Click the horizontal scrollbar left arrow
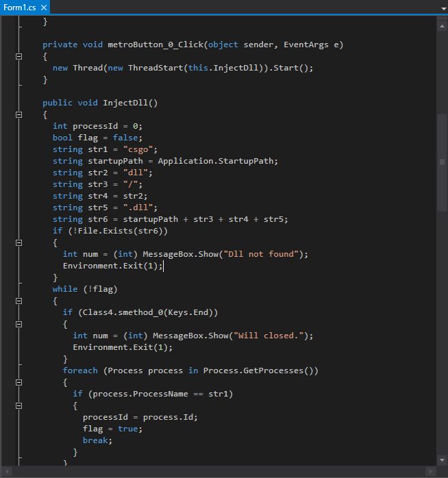Viewport: 448px width, 478px height. [x=7, y=472]
